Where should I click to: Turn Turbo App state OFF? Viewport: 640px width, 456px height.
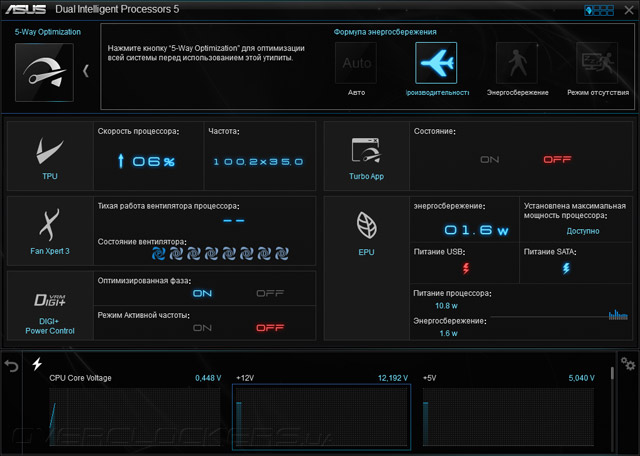pyautogui.click(x=557, y=160)
